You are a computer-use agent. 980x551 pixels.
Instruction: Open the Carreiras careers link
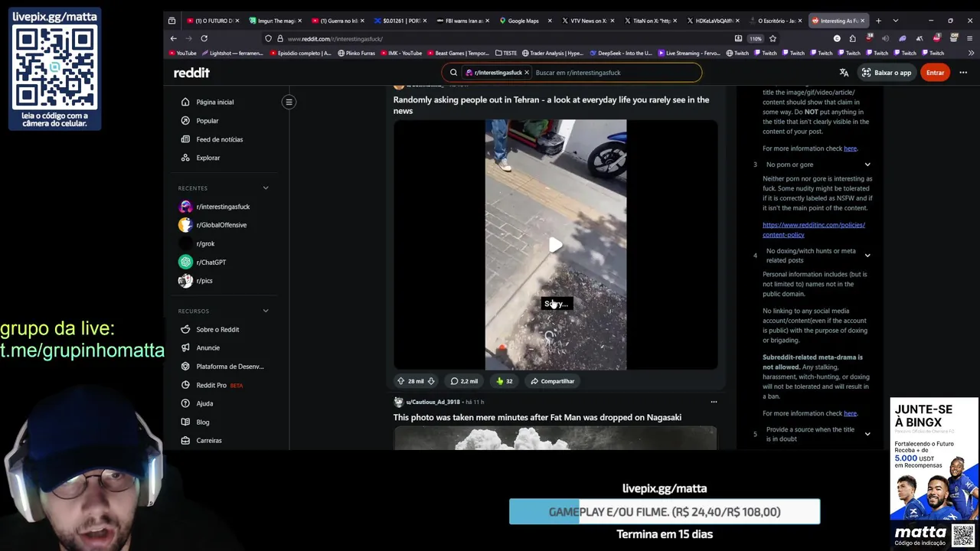click(x=208, y=441)
